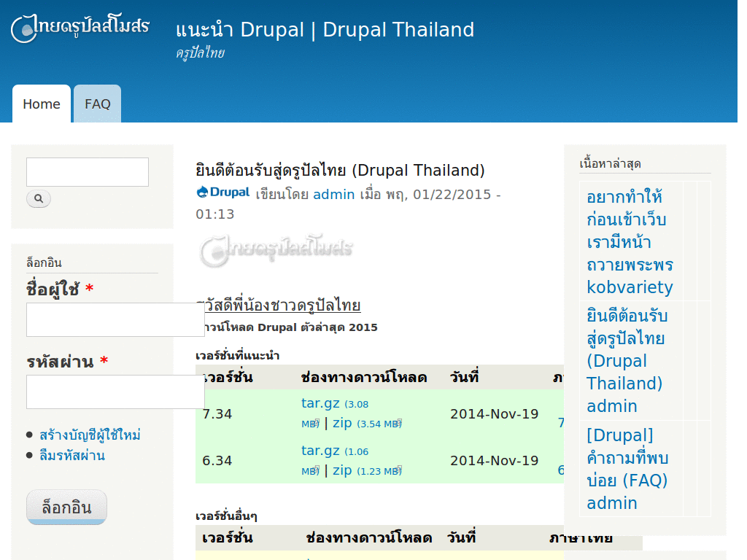
Task: Click date '2014-Nov-19' in the 7.34 row
Action: pyautogui.click(x=494, y=414)
